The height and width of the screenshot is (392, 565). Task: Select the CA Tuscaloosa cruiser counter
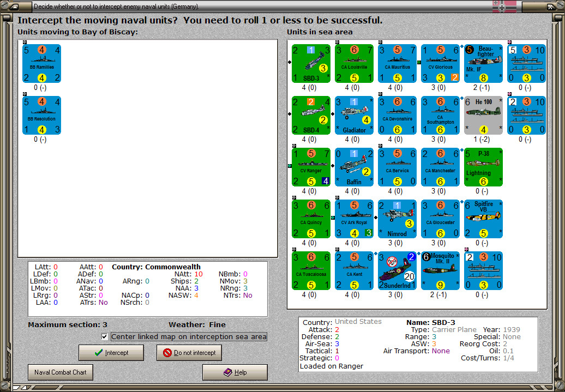click(x=311, y=270)
